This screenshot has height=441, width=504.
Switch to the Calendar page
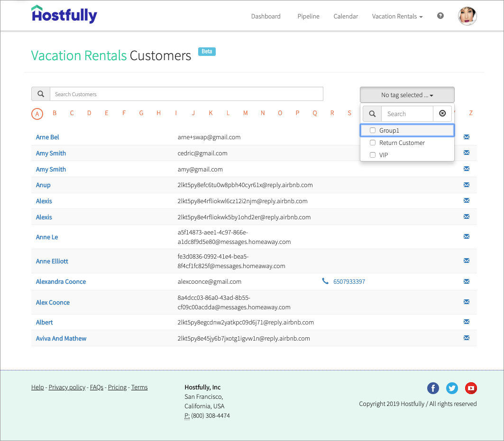click(x=346, y=16)
